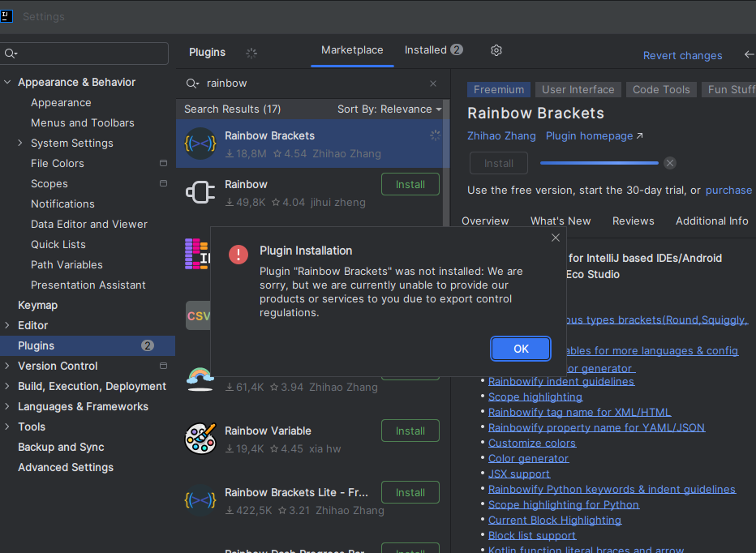Switch to the Marketplace tab

352,50
